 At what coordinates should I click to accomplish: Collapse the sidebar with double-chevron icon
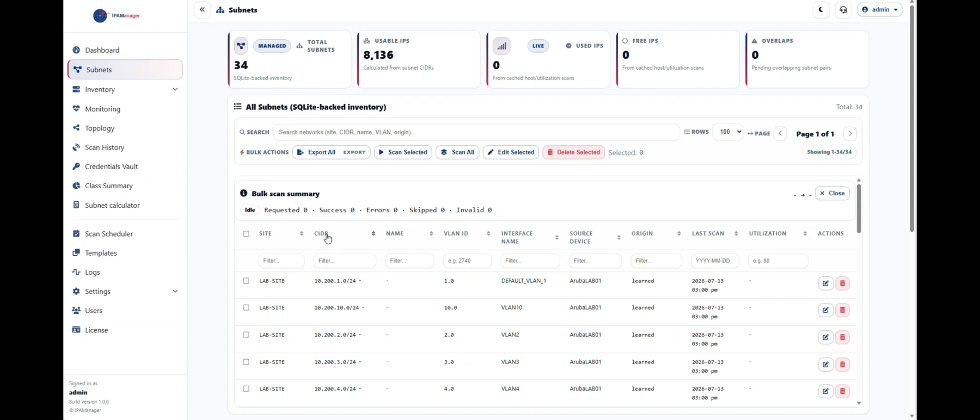click(202, 10)
